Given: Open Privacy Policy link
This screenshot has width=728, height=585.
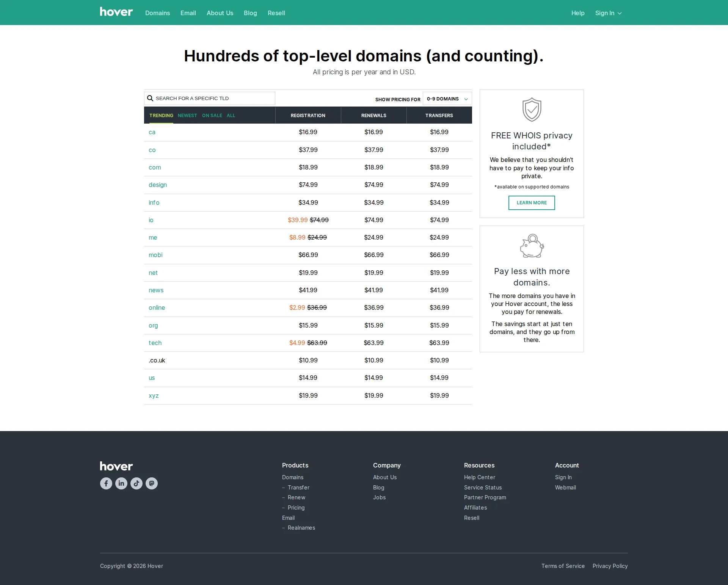Looking at the screenshot, I should coord(610,566).
